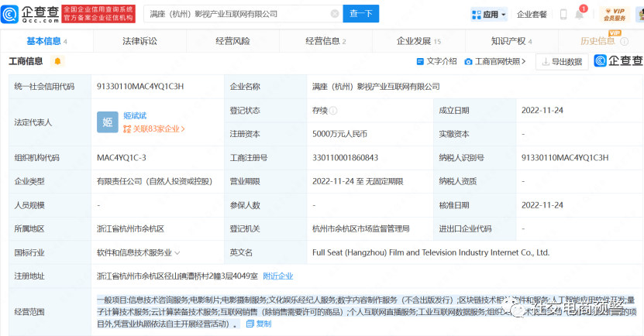Open the mobile phone app icon
The image size is (644, 336).
tap(563, 15)
